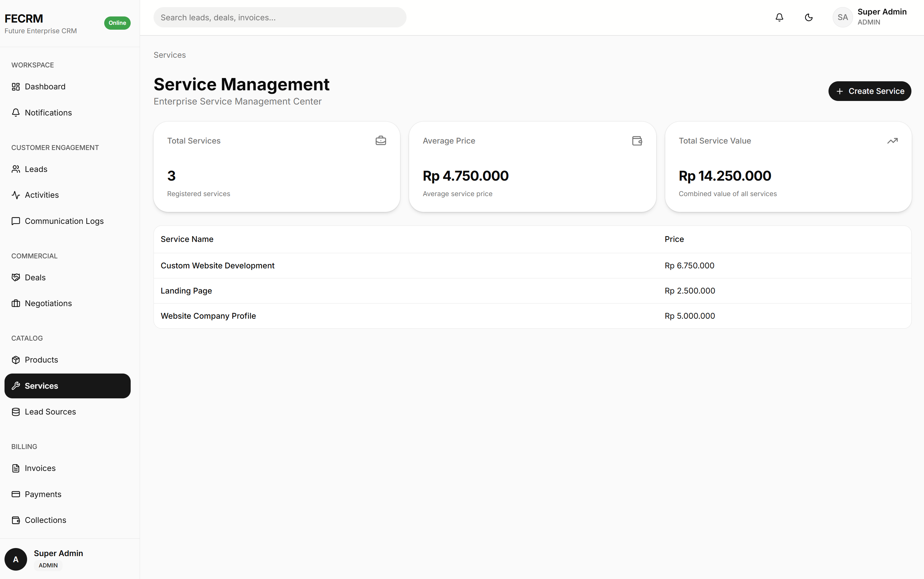Click the Communication Logs chat bubble icon
The width and height of the screenshot is (924, 579).
(16, 221)
